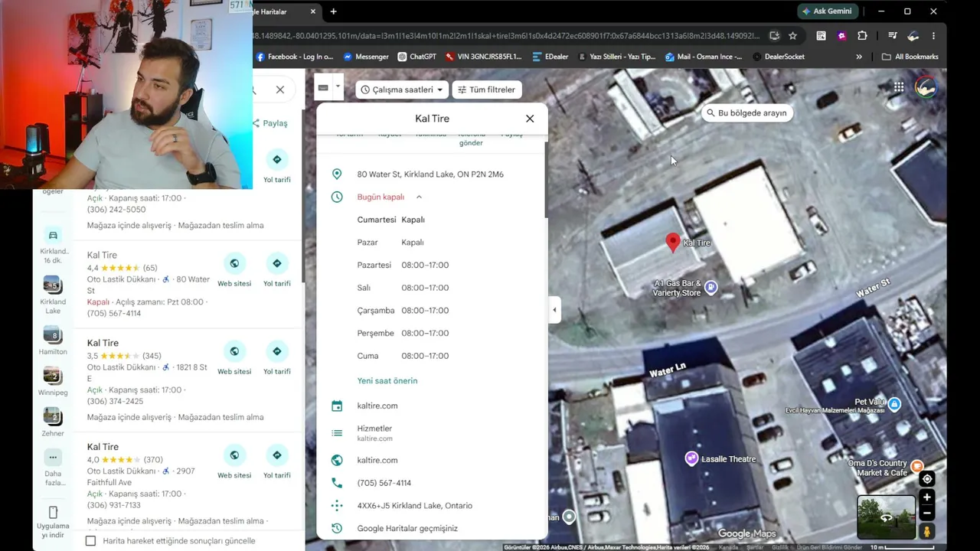Open a new browser tab
980x551 pixels.
[x=333, y=11]
